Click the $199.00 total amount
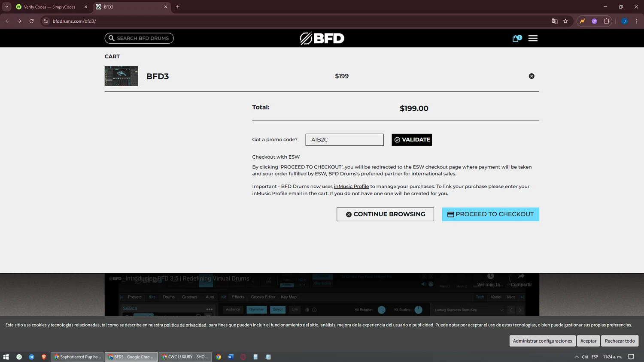 414,109
